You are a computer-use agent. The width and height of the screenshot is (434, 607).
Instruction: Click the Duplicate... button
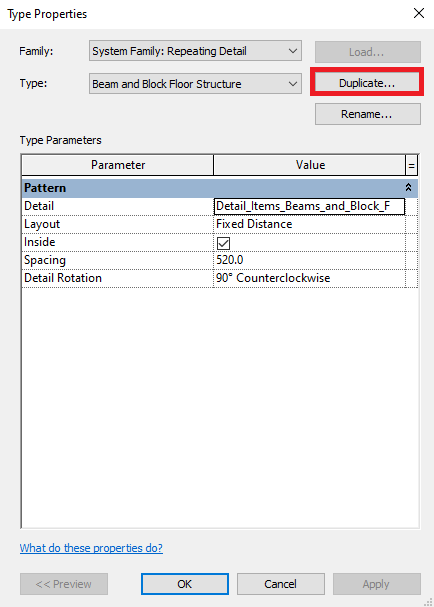(367, 83)
